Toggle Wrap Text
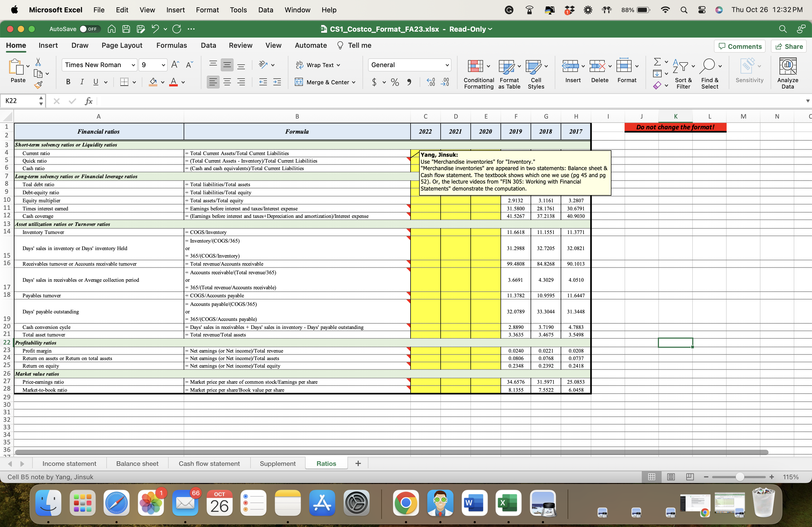The height and width of the screenshot is (527, 812). [x=318, y=65]
